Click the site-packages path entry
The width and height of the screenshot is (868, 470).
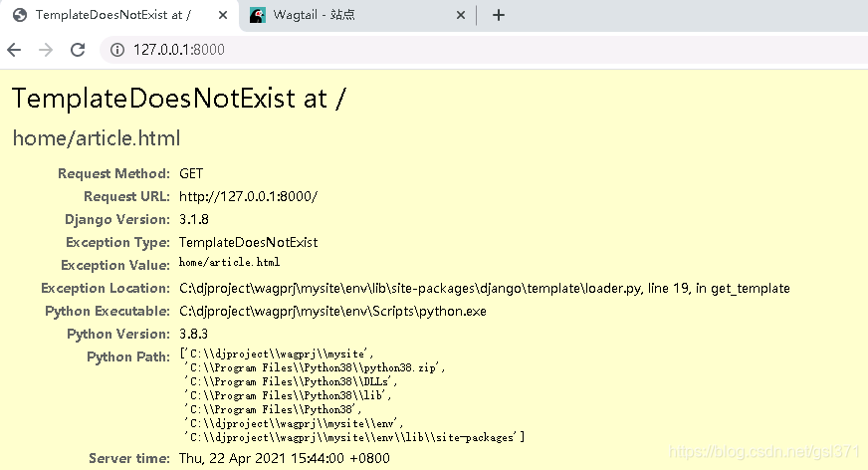pos(354,437)
